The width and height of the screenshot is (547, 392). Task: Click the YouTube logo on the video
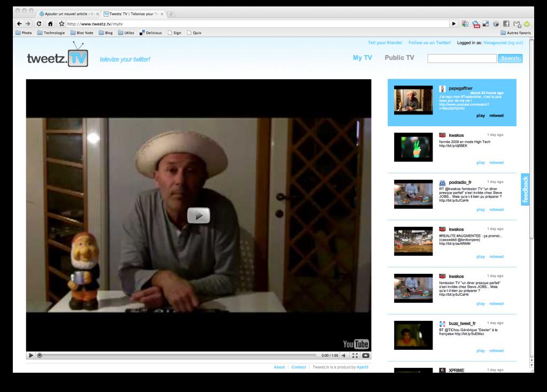click(356, 344)
